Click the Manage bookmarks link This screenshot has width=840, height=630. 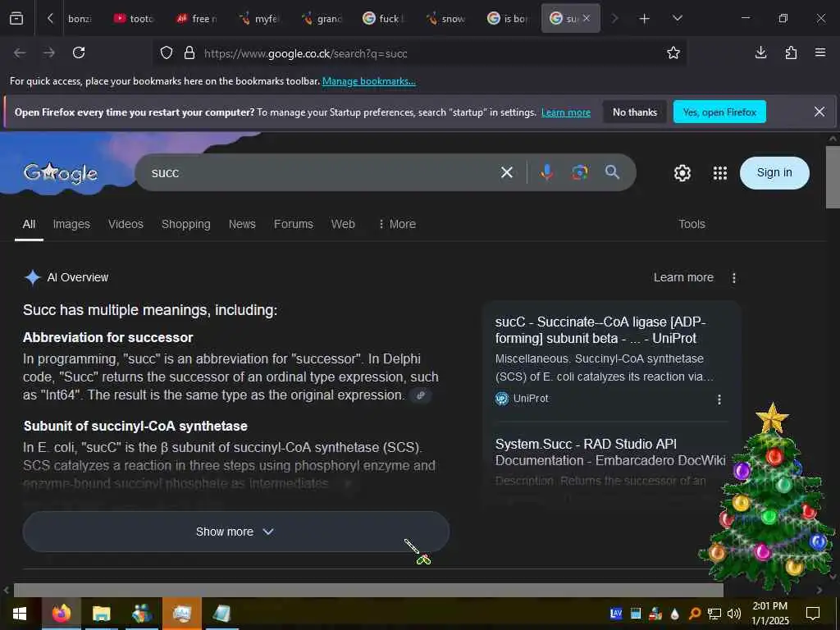(368, 81)
